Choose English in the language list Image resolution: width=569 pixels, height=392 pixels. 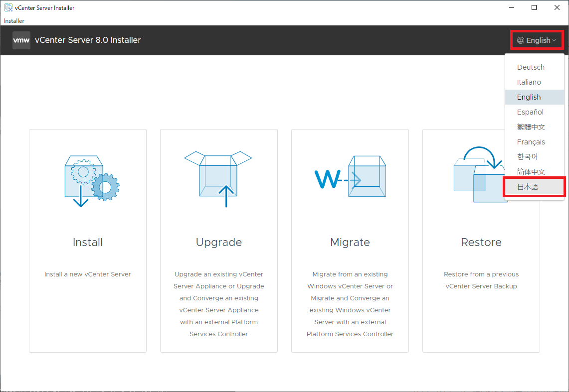click(x=535, y=97)
